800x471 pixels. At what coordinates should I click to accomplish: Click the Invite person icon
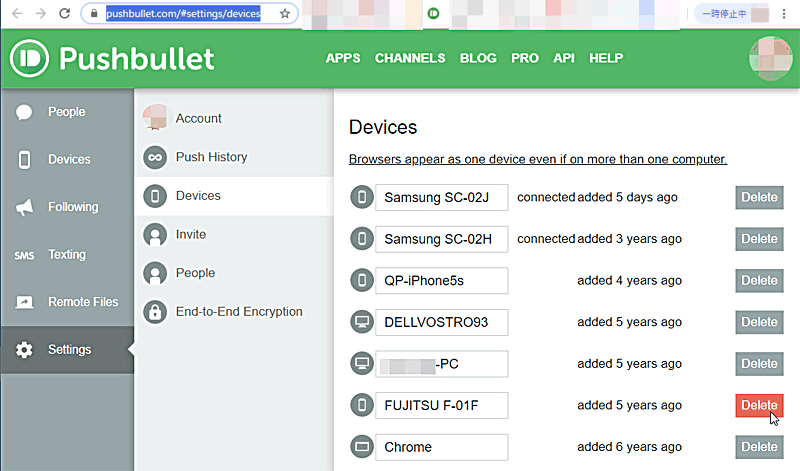[x=155, y=235]
